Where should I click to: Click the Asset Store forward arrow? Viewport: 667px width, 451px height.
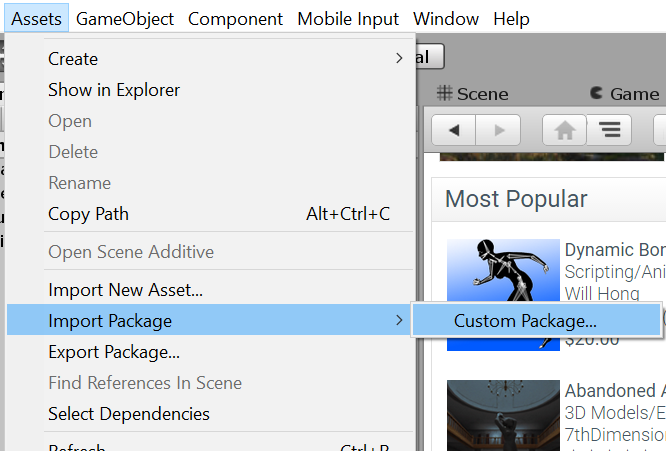coord(498,130)
